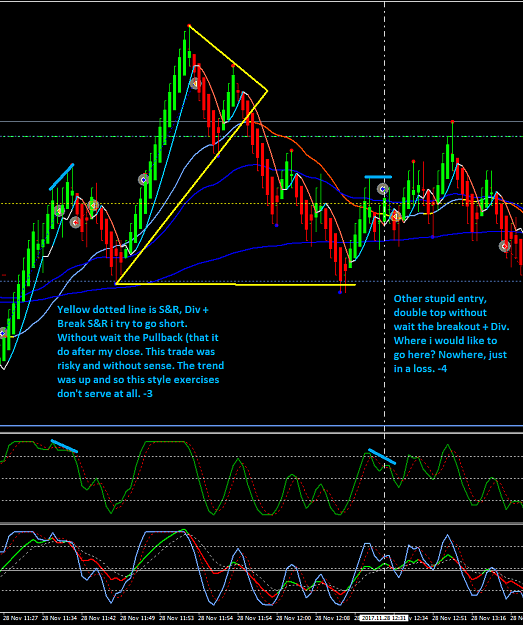Select the text 'wait the breakout + Div.'
This screenshot has width=523, height=625.
point(452,326)
